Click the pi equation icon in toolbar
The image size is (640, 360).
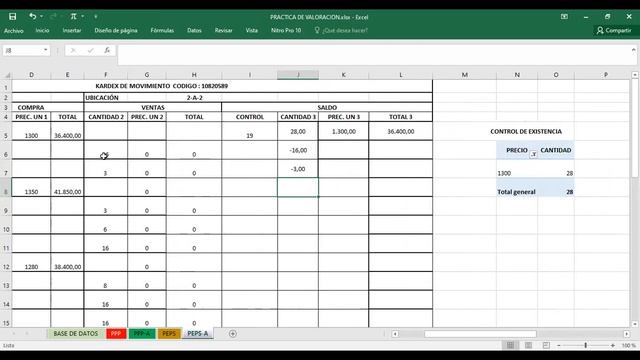[x=73, y=16]
